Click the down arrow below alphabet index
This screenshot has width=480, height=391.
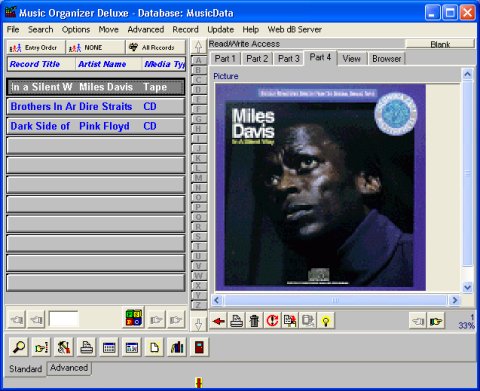[x=198, y=324]
